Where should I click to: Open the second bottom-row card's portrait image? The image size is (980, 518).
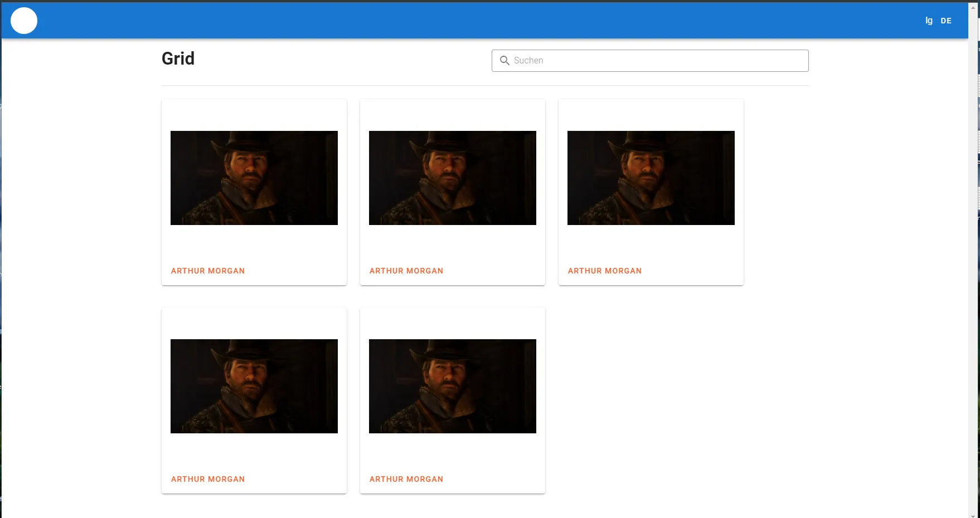[x=453, y=386]
